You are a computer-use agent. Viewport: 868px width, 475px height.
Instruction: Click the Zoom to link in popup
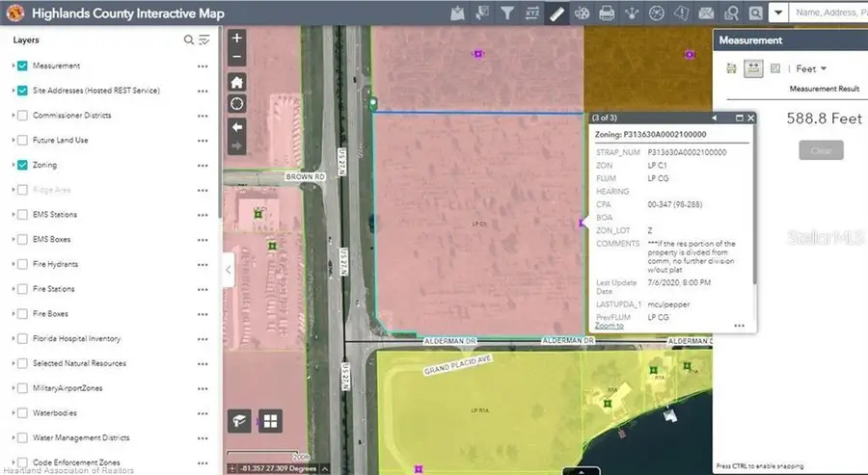609,326
